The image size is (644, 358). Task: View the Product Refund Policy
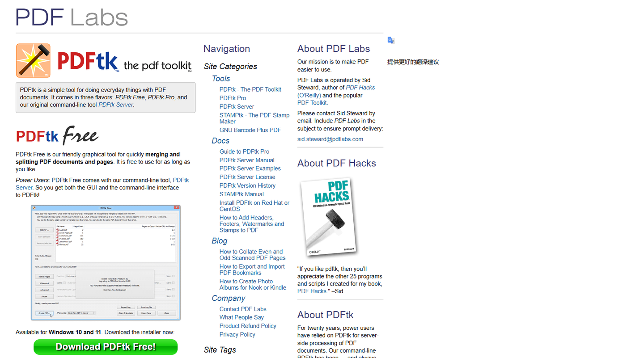tap(248, 326)
